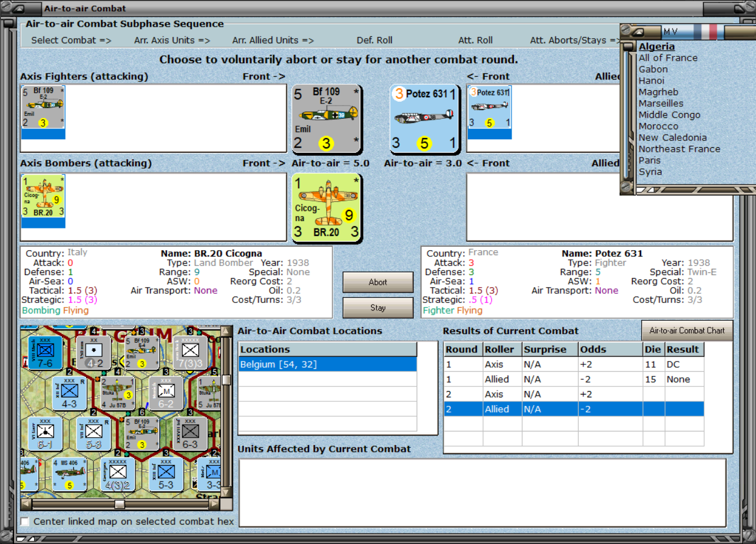This screenshot has width=756, height=544.
Task: Click the DC result cell in round 1
Action: pos(684,364)
